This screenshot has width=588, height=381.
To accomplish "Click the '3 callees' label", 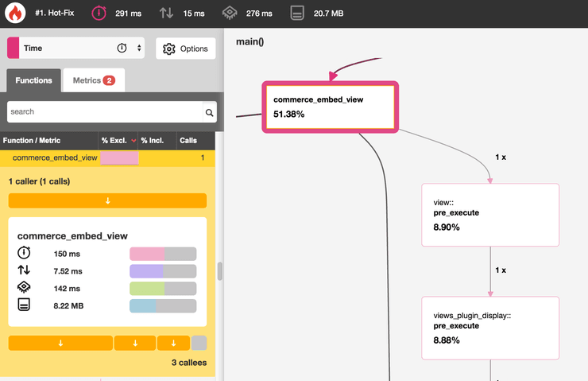I will 189,363.
